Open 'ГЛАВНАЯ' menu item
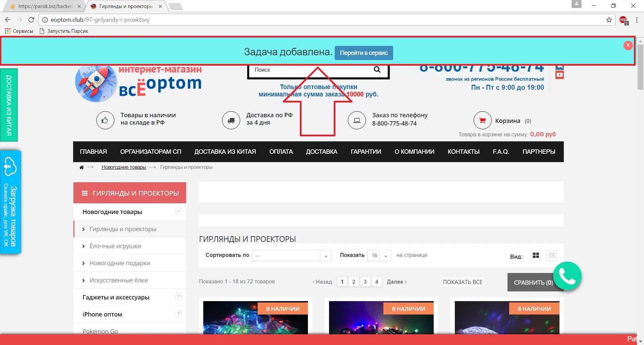This screenshot has height=345, width=644. tap(93, 152)
